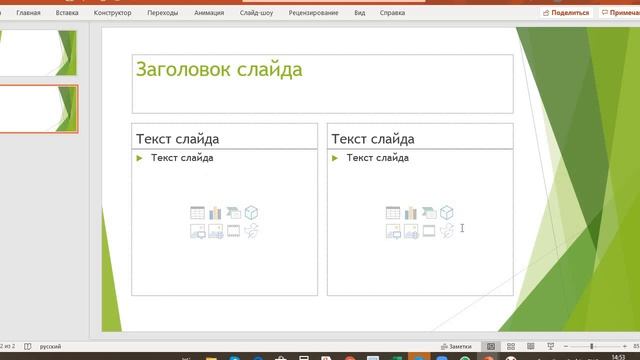Viewport: 640px width, 360px height.
Task: Click the left bulleted Текст слайда line
Action: [182, 158]
